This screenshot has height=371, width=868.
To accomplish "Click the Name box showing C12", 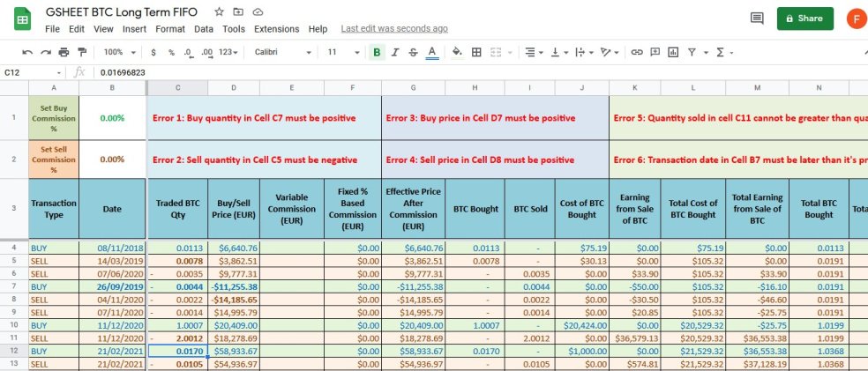I will [x=31, y=72].
